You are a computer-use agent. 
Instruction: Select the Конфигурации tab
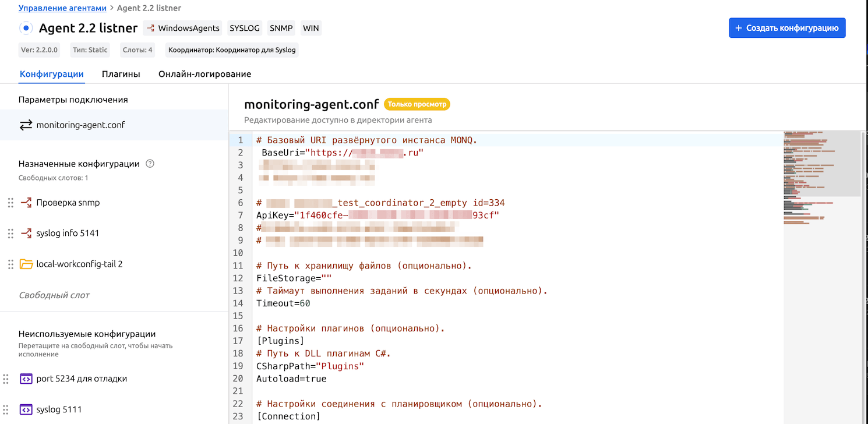52,74
